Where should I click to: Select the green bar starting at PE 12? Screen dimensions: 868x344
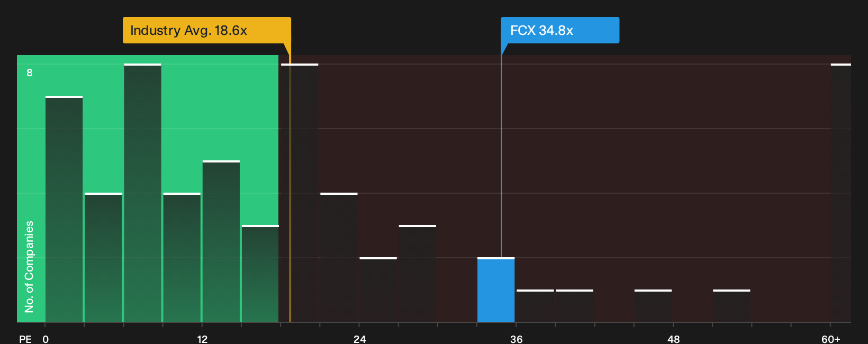[221, 241]
